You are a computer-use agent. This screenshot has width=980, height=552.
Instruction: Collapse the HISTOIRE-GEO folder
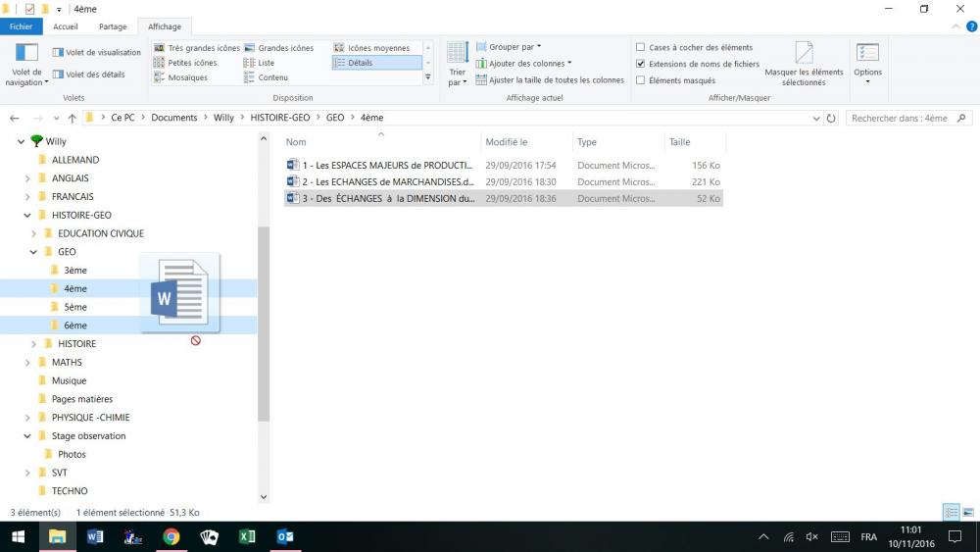tap(27, 215)
